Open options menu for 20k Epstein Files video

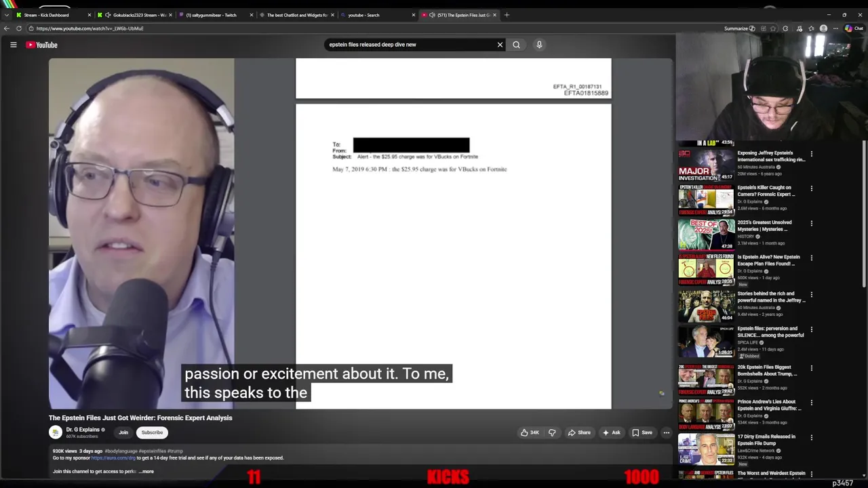pos(811,368)
